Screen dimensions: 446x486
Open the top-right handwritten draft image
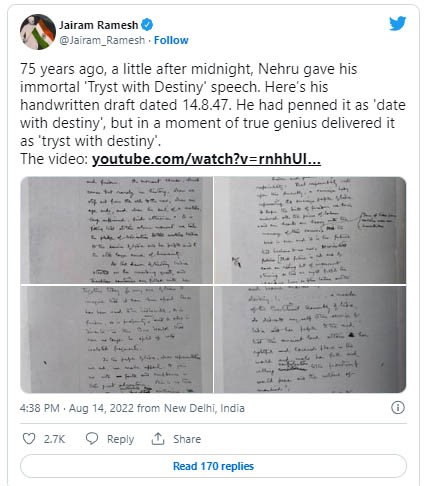tap(310, 230)
